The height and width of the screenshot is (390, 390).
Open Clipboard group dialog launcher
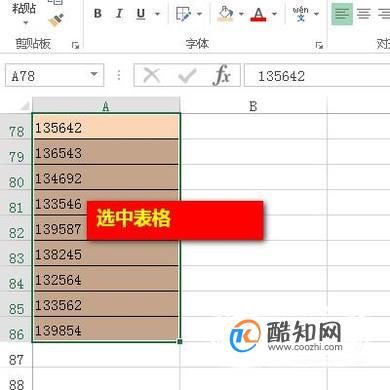76,45
